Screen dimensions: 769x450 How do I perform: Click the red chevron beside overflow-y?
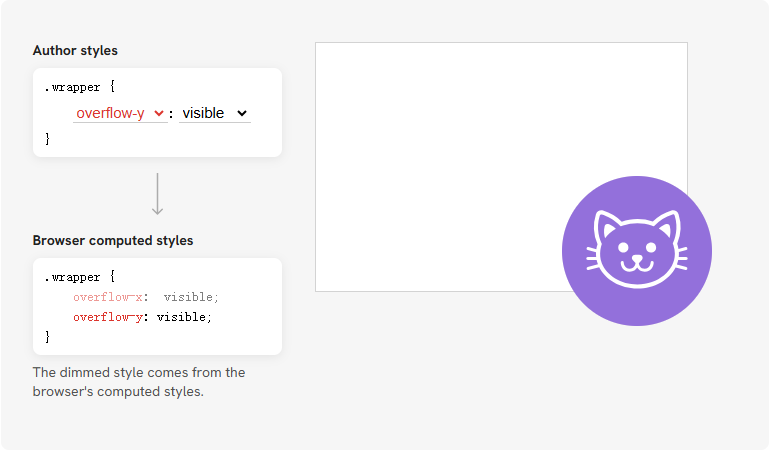(158, 113)
